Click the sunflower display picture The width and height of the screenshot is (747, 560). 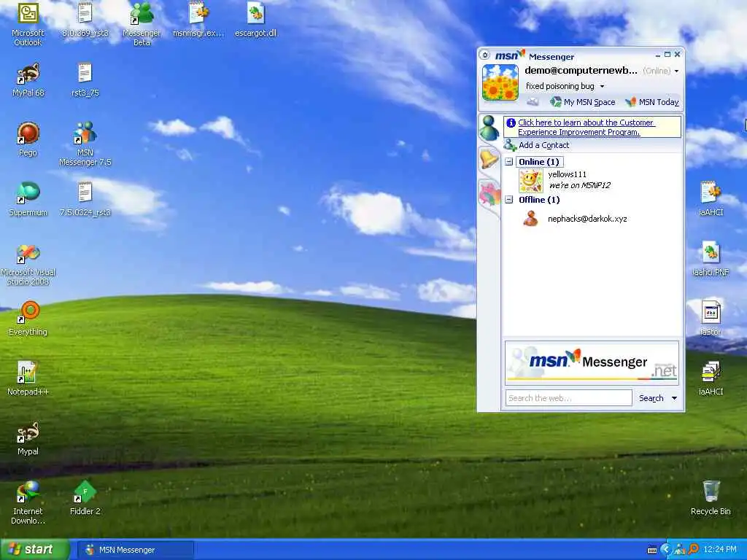click(500, 82)
